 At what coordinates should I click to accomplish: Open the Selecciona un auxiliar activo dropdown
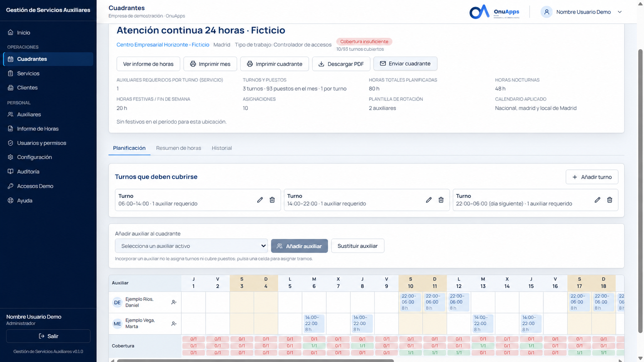point(191,246)
